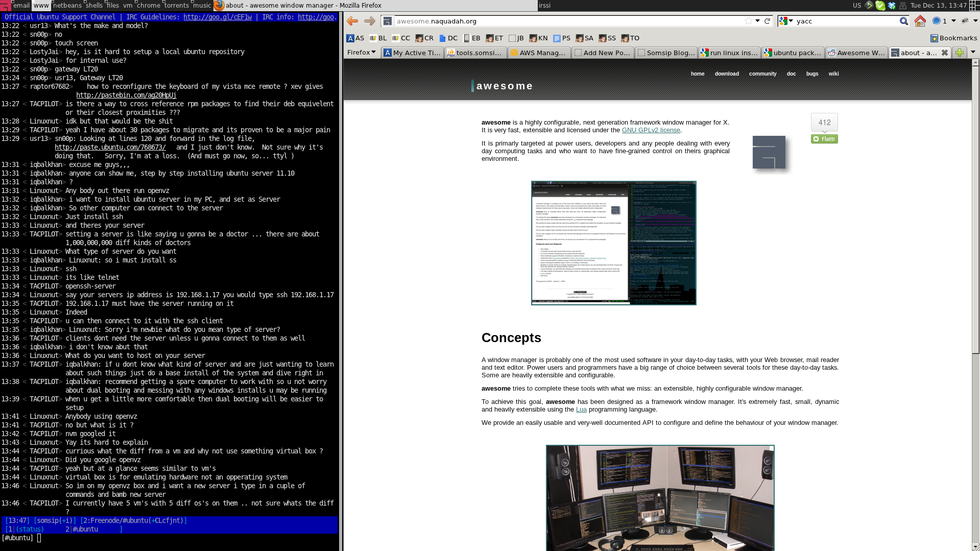Open the EB bookmark

tap(472, 38)
